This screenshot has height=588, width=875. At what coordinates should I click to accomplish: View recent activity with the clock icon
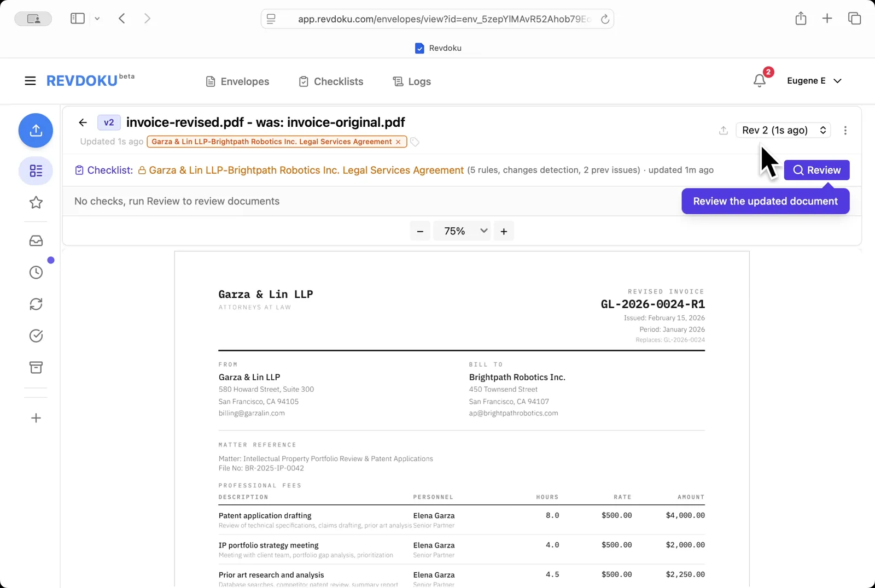point(36,272)
